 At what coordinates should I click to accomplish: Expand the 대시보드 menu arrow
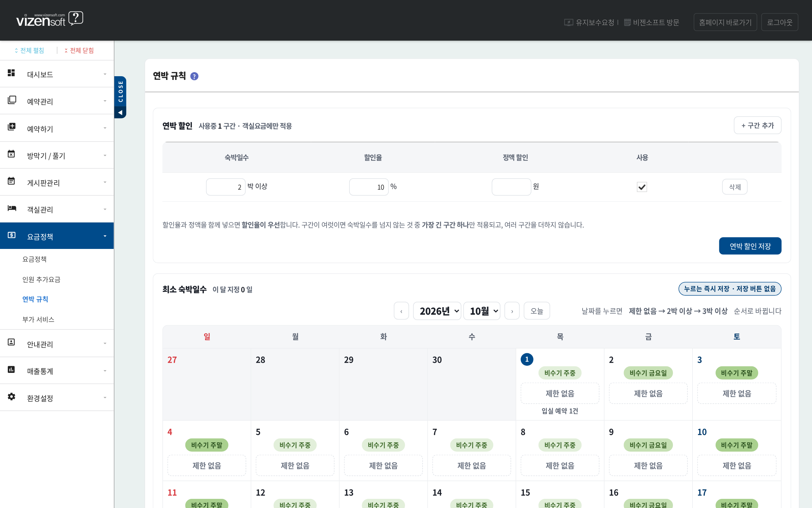[x=105, y=74]
